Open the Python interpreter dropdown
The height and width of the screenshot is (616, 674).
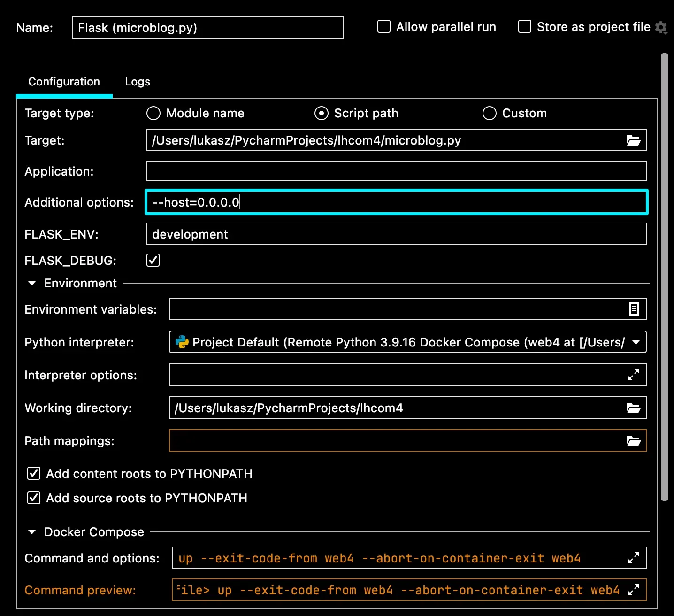408,342
